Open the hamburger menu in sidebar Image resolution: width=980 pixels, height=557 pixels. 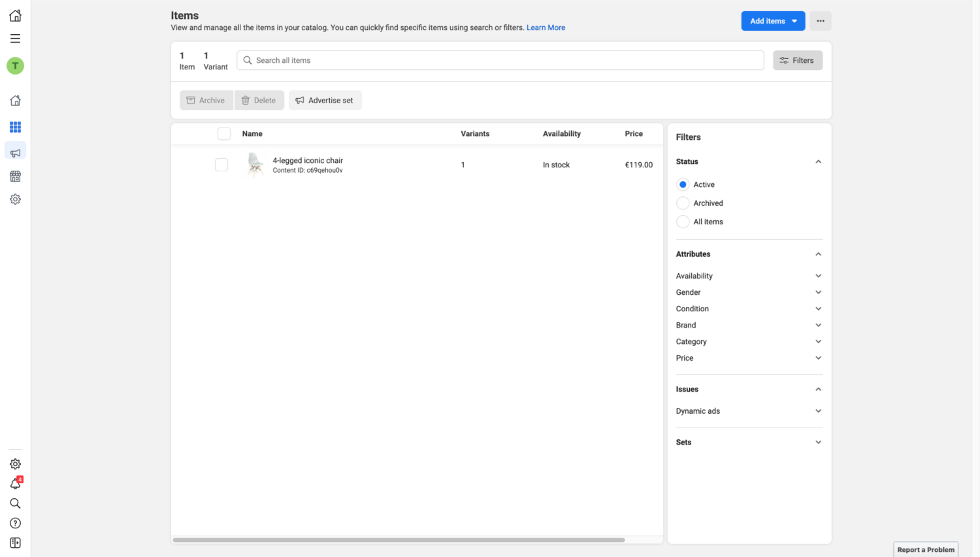(15, 39)
